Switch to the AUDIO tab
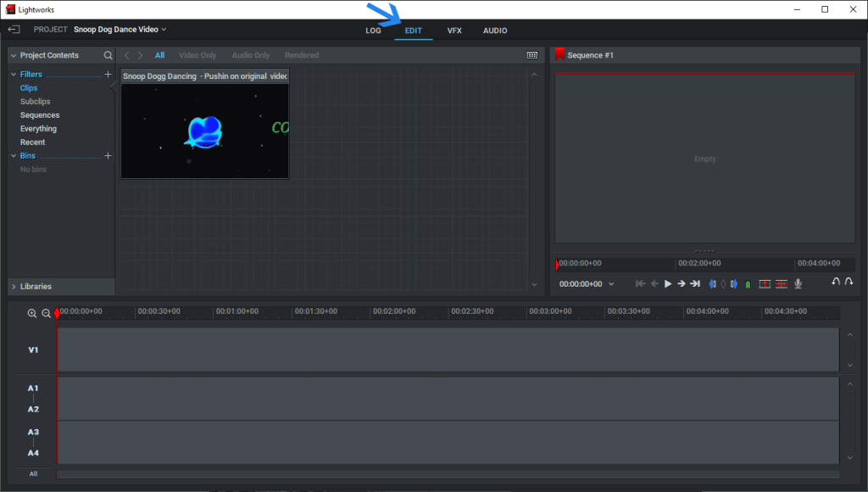Viewport: 868px width, 492px height. point(495,31)
